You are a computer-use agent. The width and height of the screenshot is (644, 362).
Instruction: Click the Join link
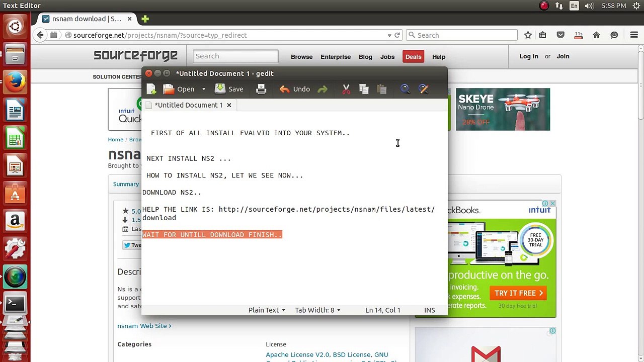(563, 56)
